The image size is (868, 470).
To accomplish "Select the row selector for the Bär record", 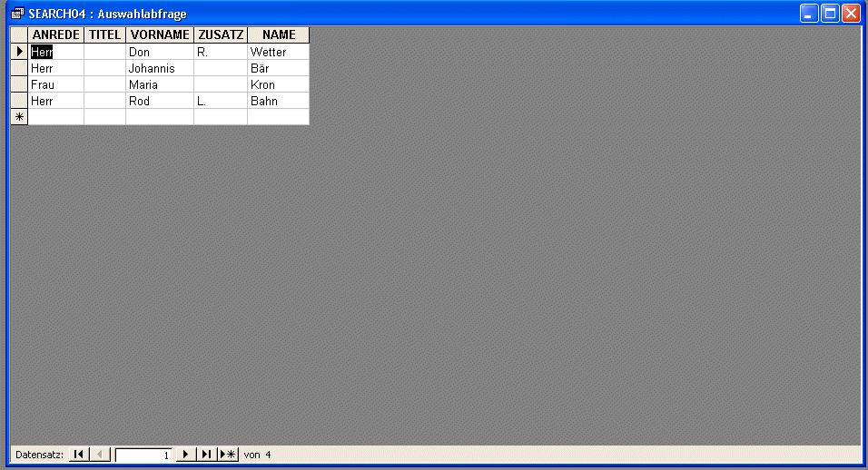I will coord(19,68).
